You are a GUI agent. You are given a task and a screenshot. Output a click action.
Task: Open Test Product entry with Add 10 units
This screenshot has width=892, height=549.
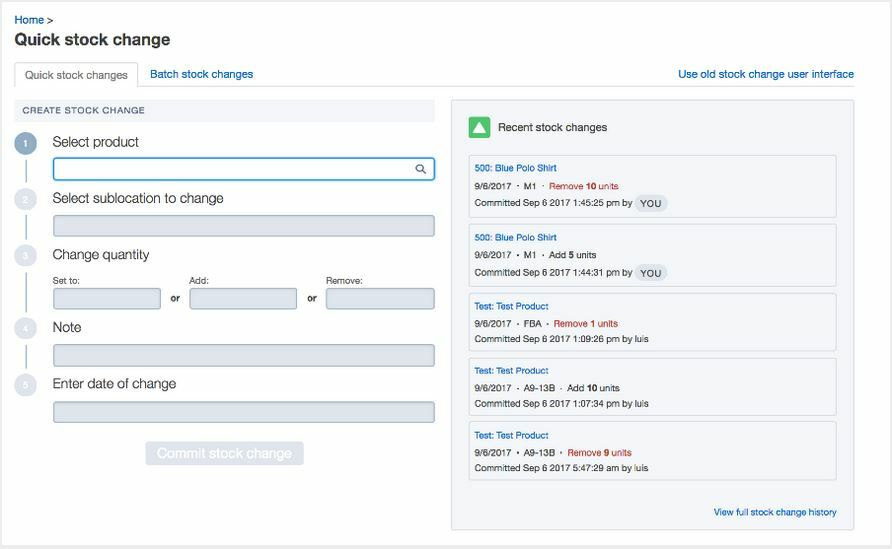(511, 370)
